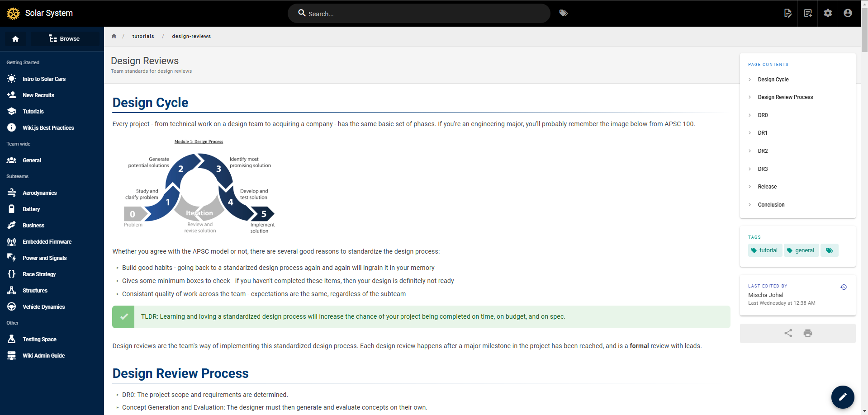The height and width of the screenshot is (415, 868).
Task: Click the general tag chip
Action: (801, 250)
